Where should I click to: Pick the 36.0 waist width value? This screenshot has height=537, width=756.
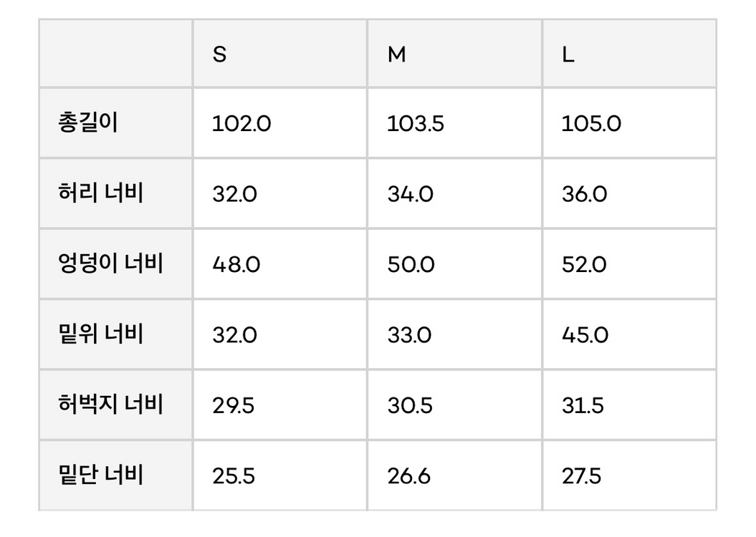(584, 194)
